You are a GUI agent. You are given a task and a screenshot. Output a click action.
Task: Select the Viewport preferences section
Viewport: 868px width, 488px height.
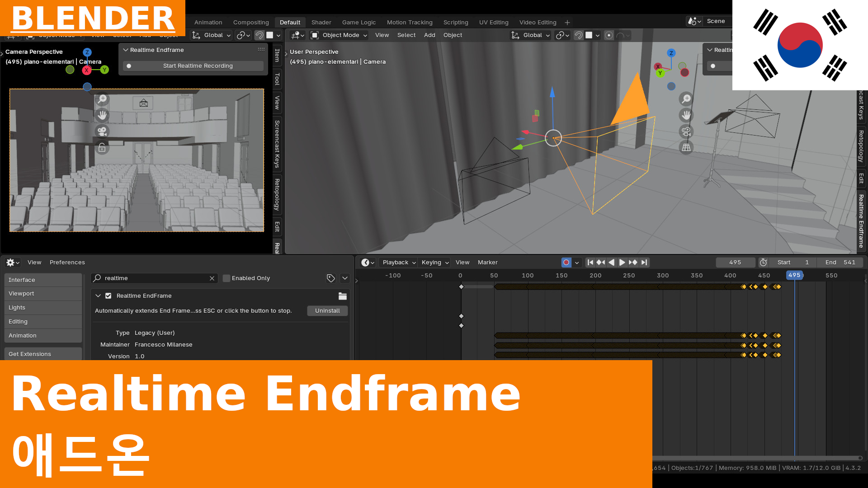43,294
